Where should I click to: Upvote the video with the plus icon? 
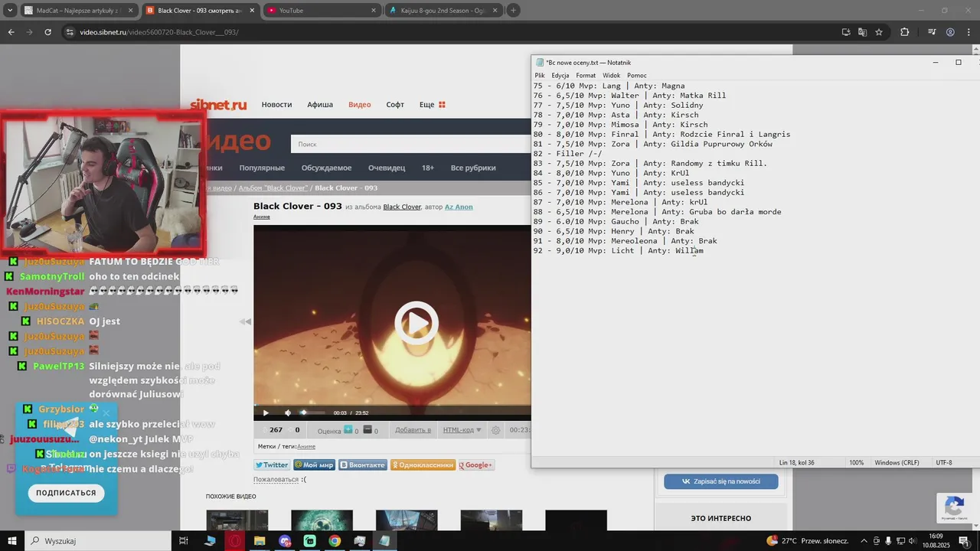[348, 430]
